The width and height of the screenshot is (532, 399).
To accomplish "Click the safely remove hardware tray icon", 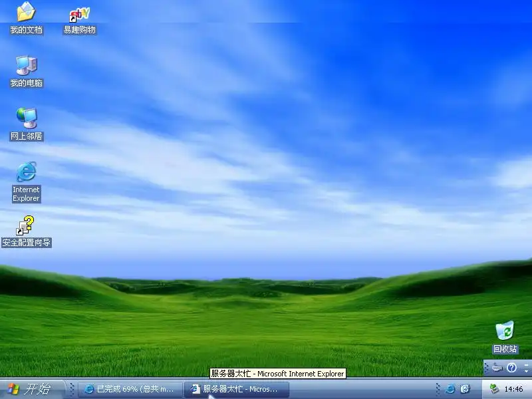I will (494, 388).
